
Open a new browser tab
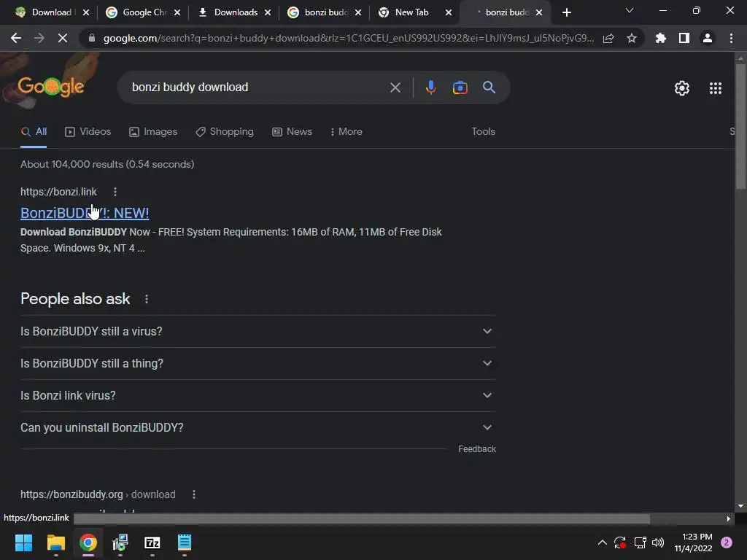coord(566,13)
